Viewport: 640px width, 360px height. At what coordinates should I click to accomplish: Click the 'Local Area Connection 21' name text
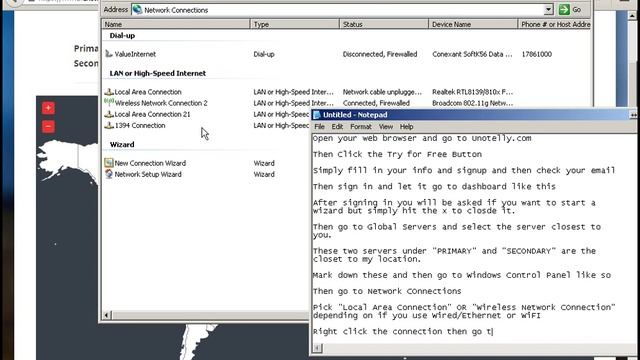point(152,114)
